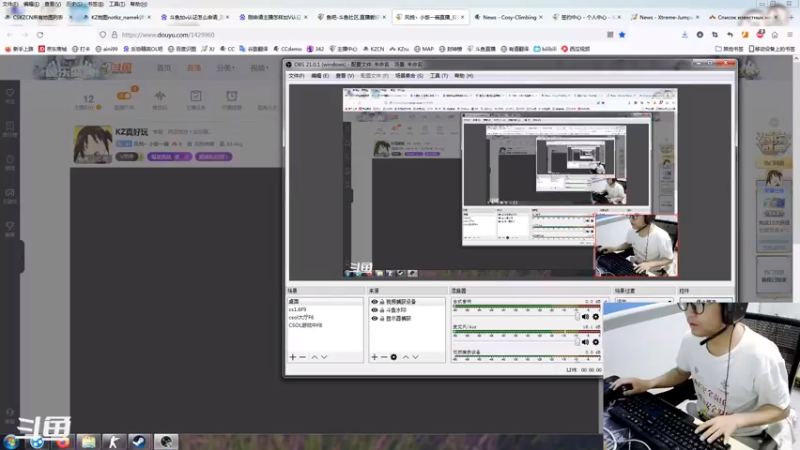This screenshot has height=450, width=800.
Task: Add a new source with the plus icon
Action: (x=374, y=357)
